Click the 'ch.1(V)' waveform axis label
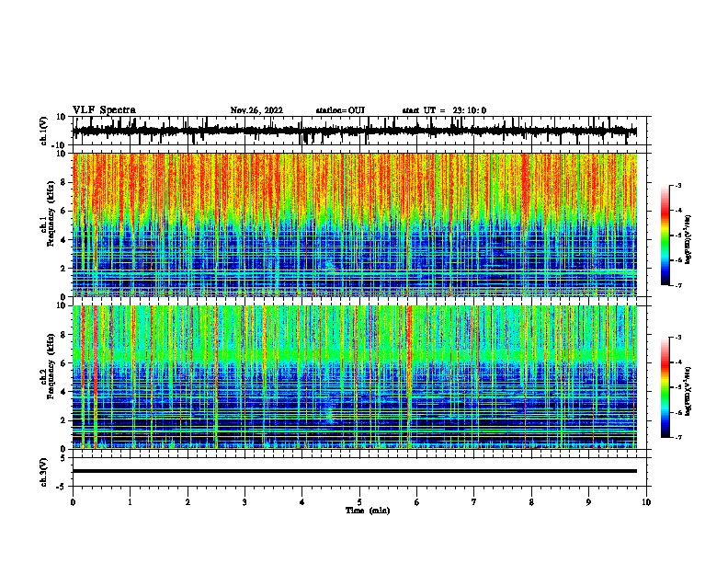Image resolution: width=728 pixels, height=563 pixels. click(x=44, y=131)
